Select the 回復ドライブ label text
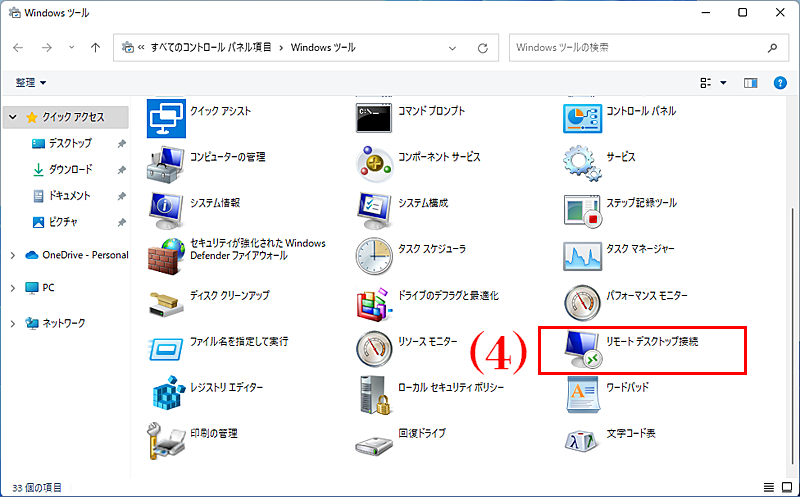 tap(422, 433)
